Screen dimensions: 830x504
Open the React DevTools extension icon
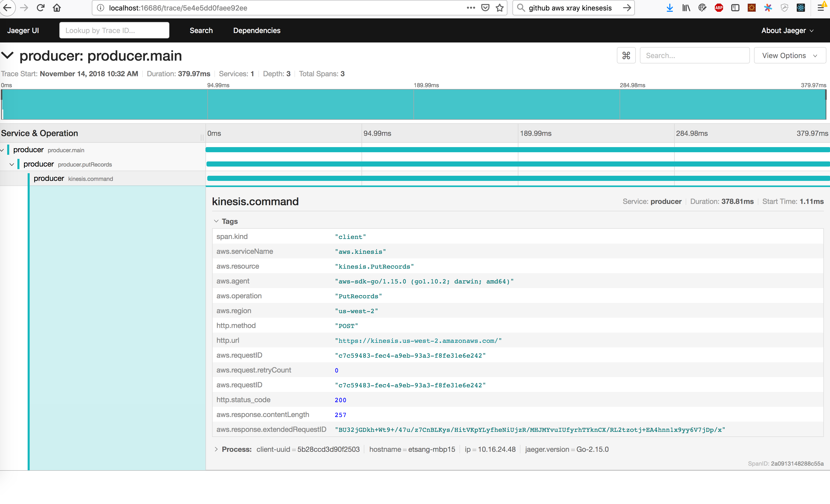pyautogui.click(x=801, y=8)
